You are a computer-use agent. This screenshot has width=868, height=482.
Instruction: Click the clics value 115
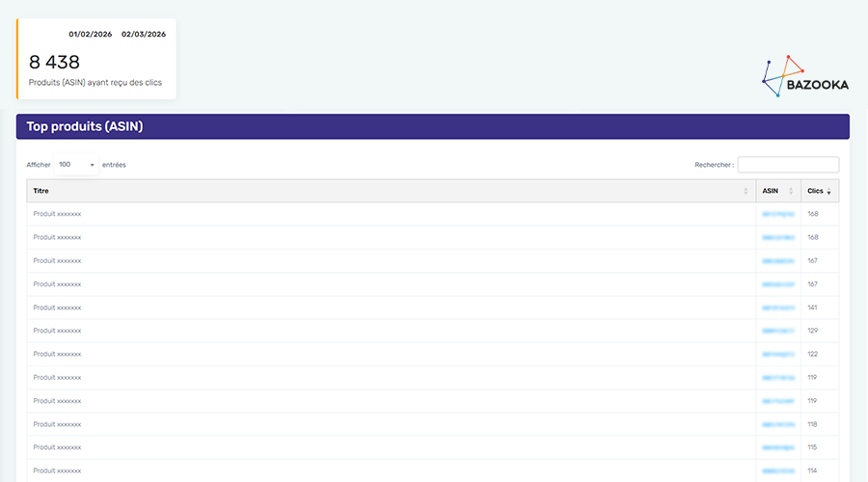(x=812, y=447)
